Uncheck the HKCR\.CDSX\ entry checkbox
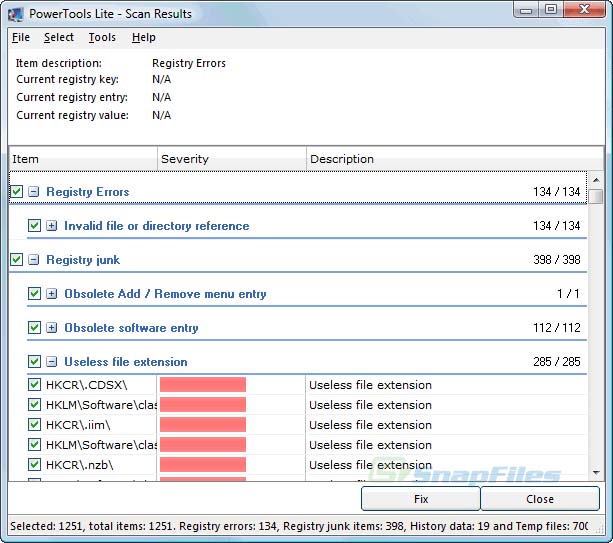Screen dimensions: 613x543 coord(35,385)
